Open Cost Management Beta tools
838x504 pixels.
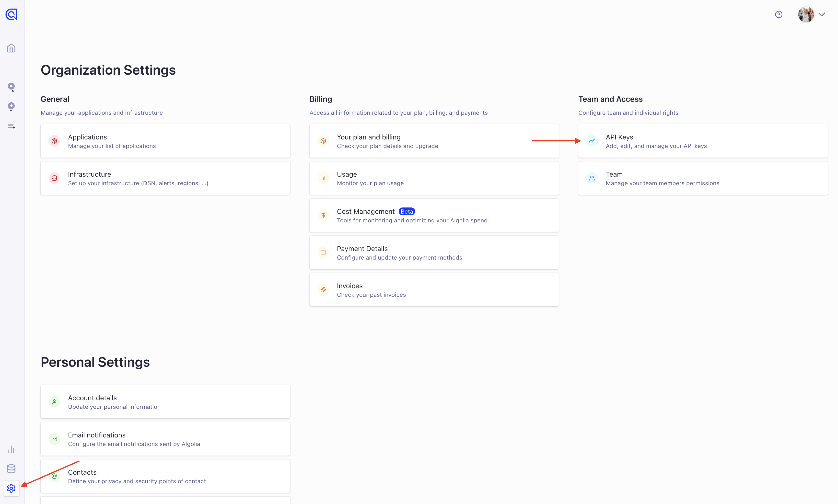coord(434,215)
